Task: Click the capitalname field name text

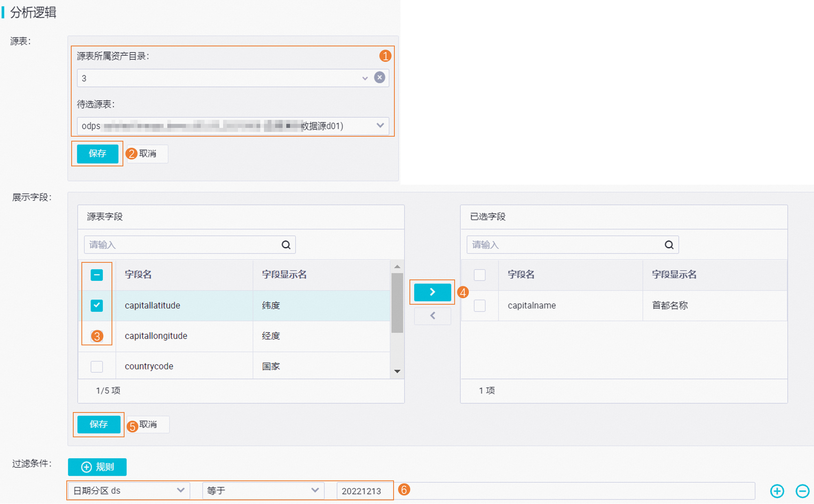Action: point(532,305)
